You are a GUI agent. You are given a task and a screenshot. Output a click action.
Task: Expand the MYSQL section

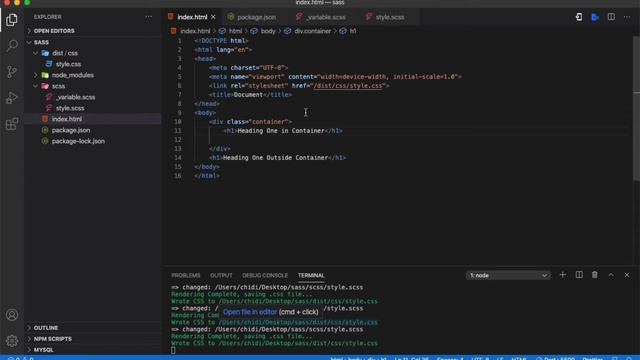pos(93,350)
